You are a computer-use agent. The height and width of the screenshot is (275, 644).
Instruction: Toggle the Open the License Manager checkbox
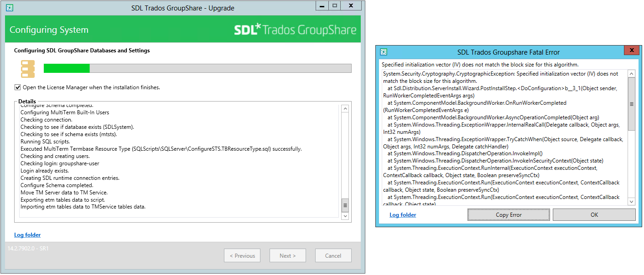click(x=18, y=87)
